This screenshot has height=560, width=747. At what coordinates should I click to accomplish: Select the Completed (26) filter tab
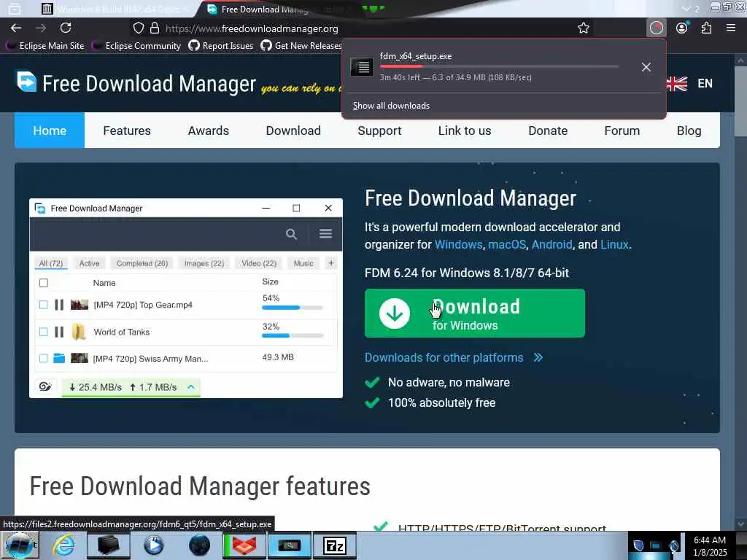pyautogui.click(x=142, y=263)
